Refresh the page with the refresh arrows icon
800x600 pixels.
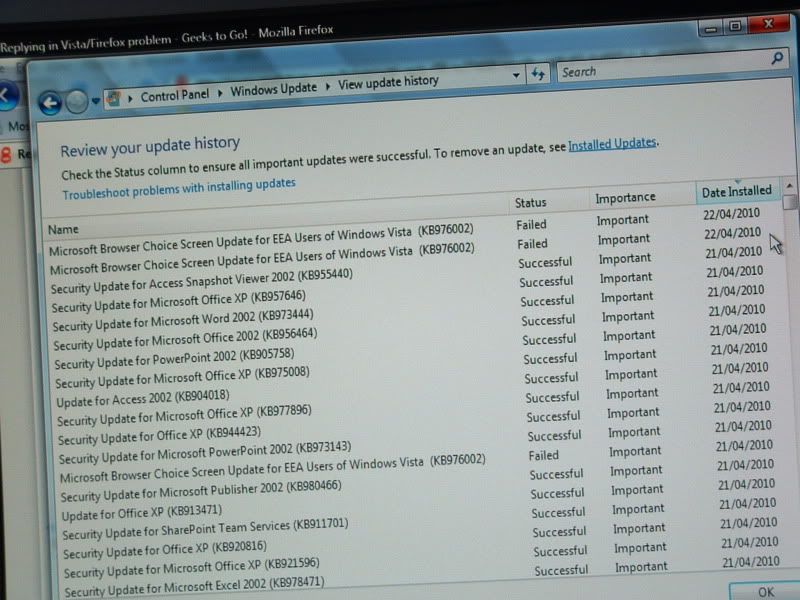tap(538, 74)
